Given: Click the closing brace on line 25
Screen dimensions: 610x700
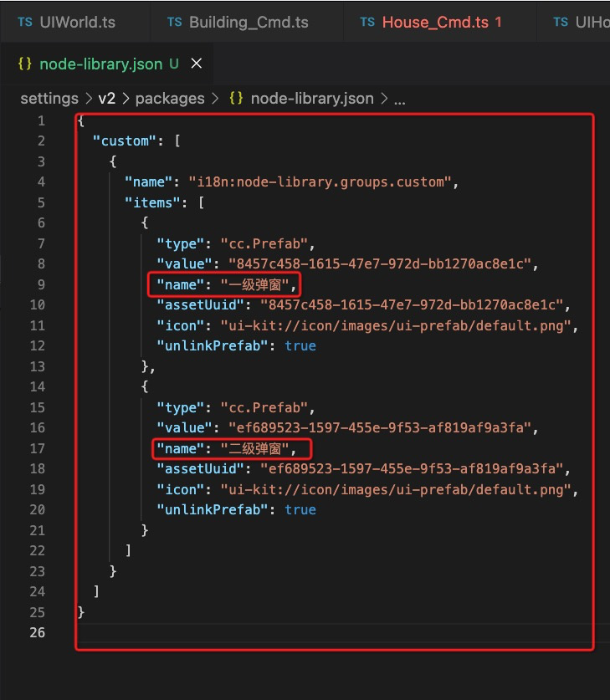Looking at the screenshot, I should click(81, 612).
